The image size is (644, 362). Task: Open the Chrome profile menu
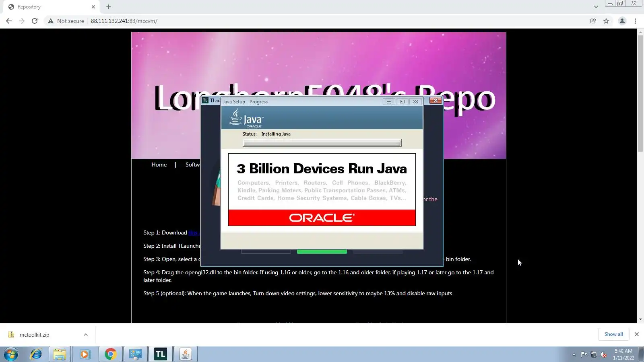(x=622, y=21)
